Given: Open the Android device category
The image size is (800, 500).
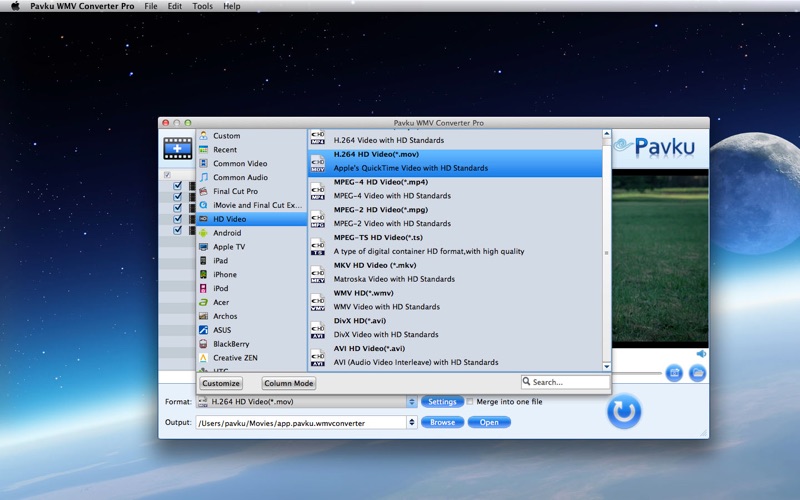Looking at the screenshot, I should click(252, 233).
